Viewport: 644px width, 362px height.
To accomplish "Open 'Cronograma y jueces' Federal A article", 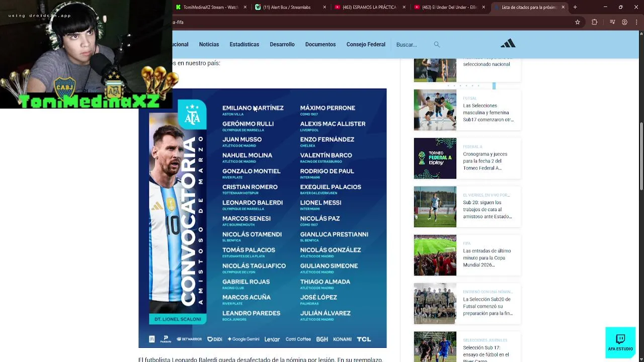I will click(x=485, y=161).
